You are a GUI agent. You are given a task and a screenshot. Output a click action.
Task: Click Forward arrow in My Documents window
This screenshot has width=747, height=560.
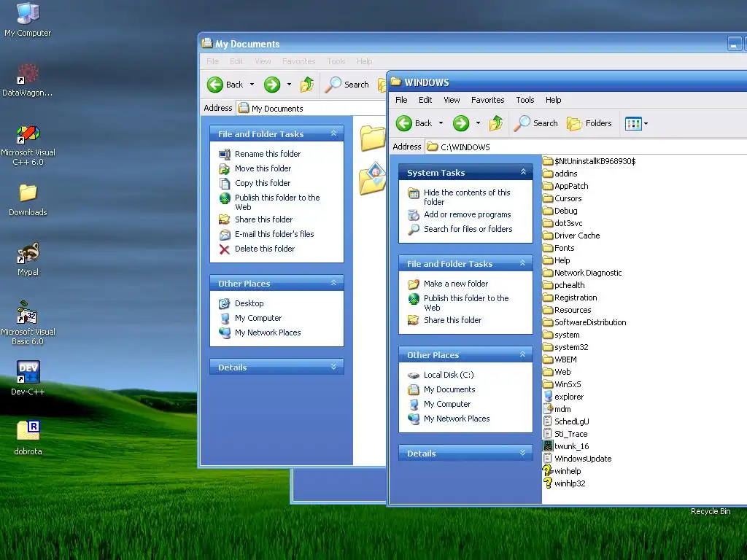[272, 85]
